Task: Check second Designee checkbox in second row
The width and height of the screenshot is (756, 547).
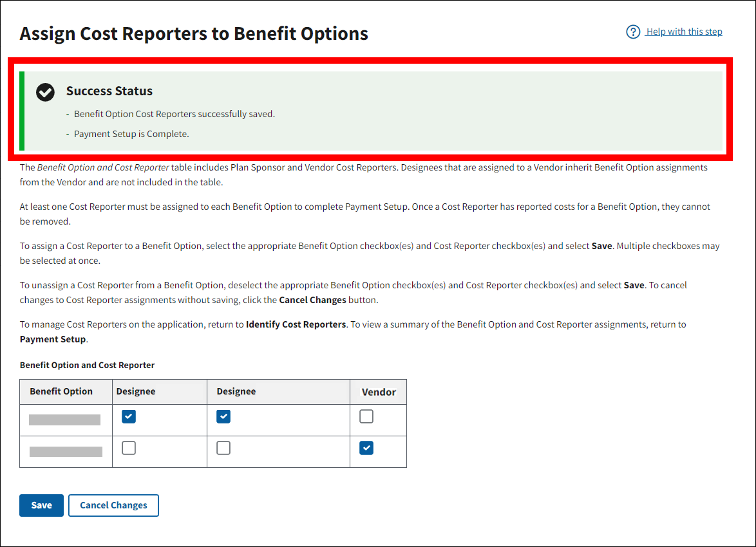Action: coord(223,448)
